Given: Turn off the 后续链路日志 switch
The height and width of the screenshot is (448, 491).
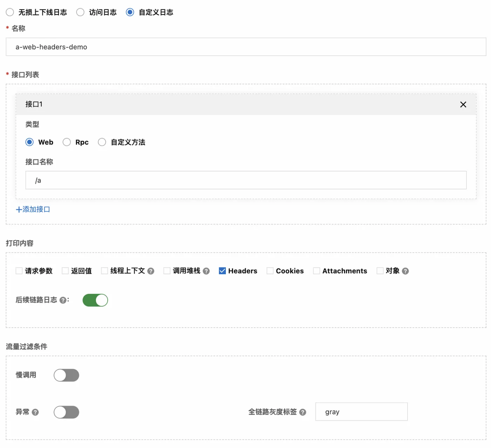Looking at the screenshot, I should tap(95, 300).
